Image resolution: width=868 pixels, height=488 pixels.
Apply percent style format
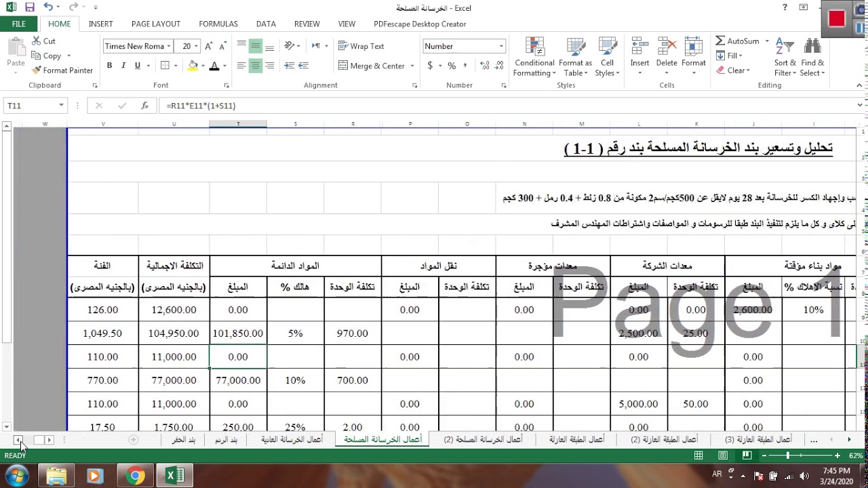pos(450,66)
